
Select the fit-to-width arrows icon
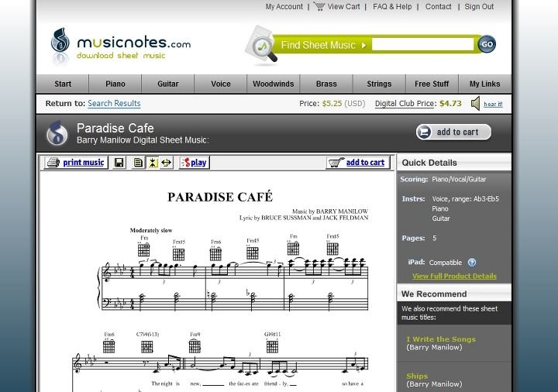[x=166, y=163]
